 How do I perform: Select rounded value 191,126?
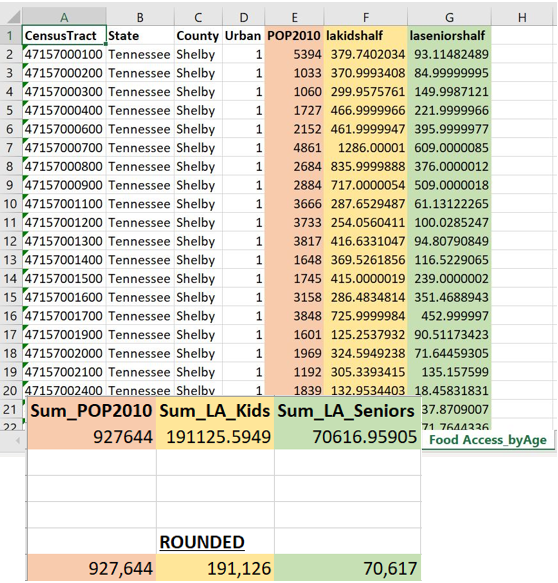[x=215, y=568]
